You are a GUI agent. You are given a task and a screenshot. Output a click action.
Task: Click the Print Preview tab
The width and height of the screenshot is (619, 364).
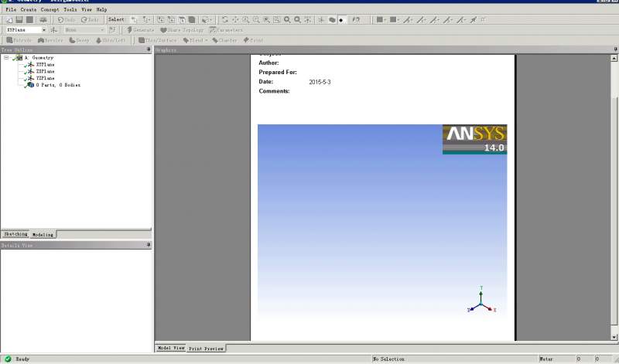206,349
